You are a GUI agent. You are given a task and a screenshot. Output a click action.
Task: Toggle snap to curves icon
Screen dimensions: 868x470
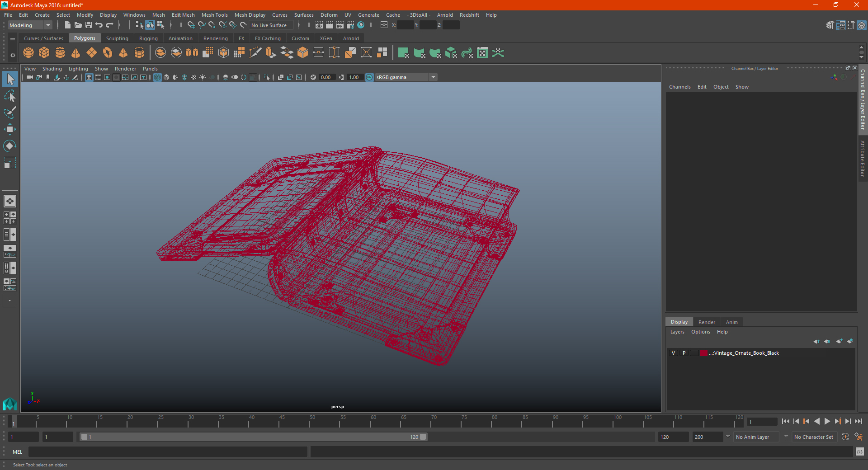pyautogui.click(x=202, y=25)
